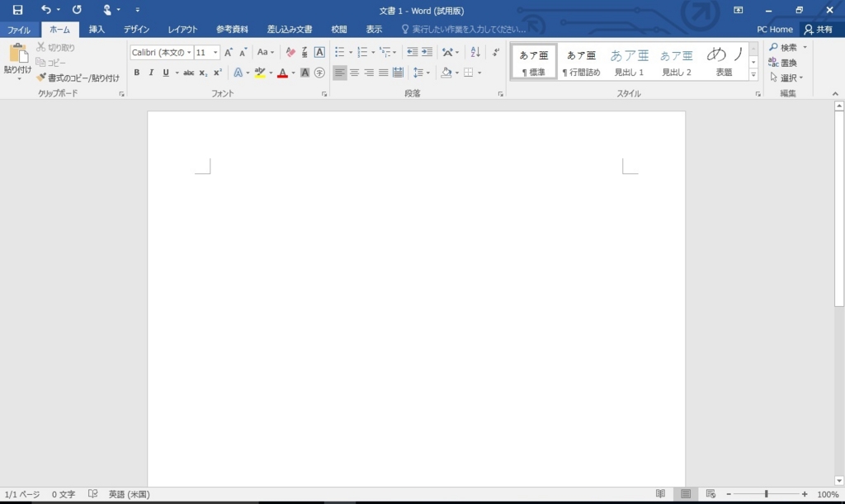The height and width of the screenshot is (504, 845).
Task: Align text left
Action: point(339,73)
